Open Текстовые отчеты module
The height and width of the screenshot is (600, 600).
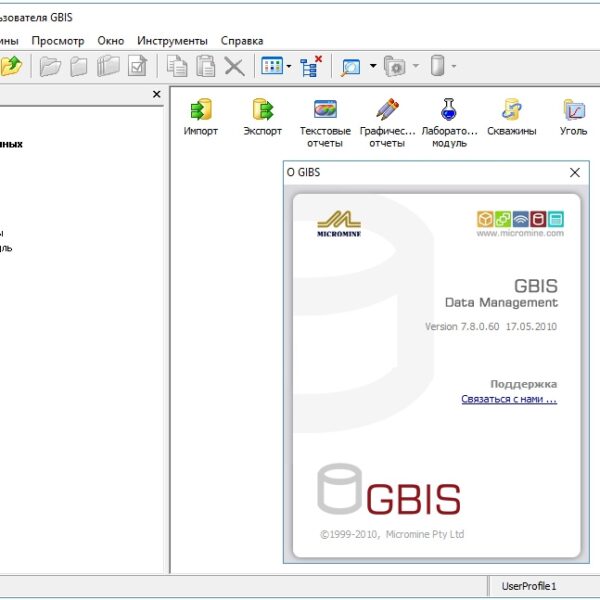pos(325,123)
